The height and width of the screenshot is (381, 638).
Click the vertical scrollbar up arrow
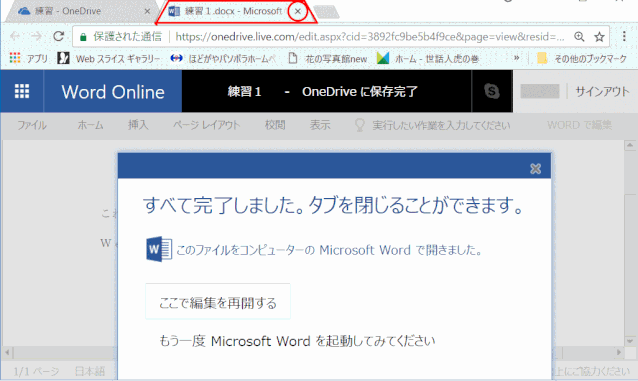click(x=630, y=145)
